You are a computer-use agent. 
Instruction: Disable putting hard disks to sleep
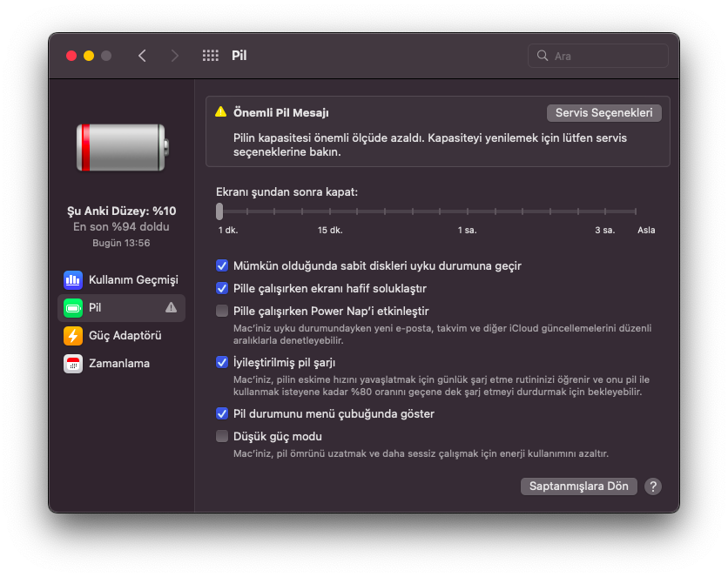pos(222,265)
